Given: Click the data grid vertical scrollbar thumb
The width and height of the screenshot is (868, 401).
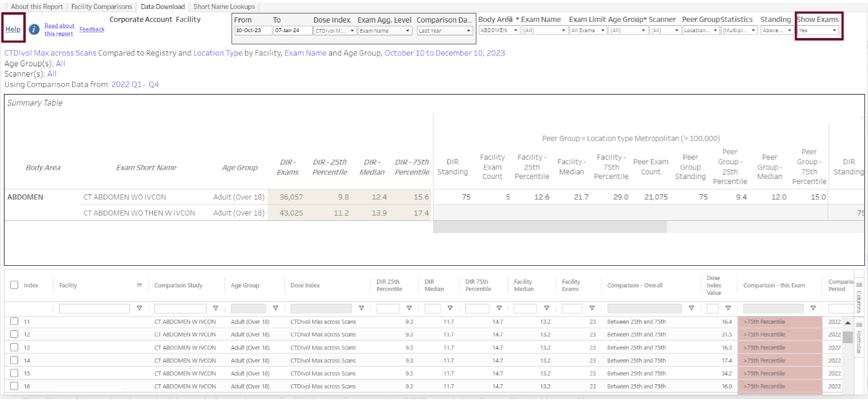Looking at the screenshot, I should coord(848,337).
